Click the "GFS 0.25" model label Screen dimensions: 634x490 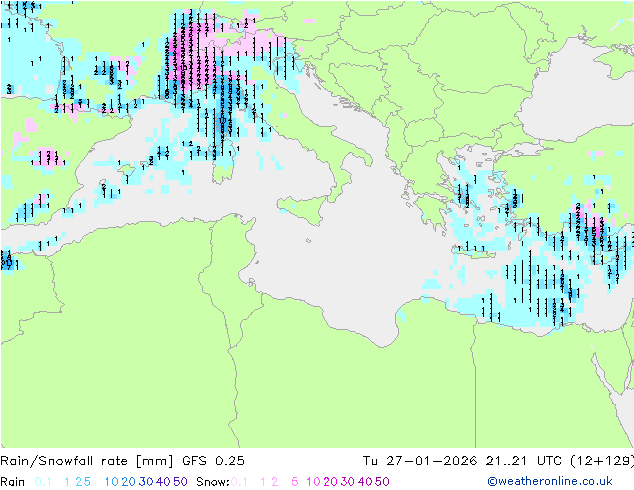click(213, 461)
